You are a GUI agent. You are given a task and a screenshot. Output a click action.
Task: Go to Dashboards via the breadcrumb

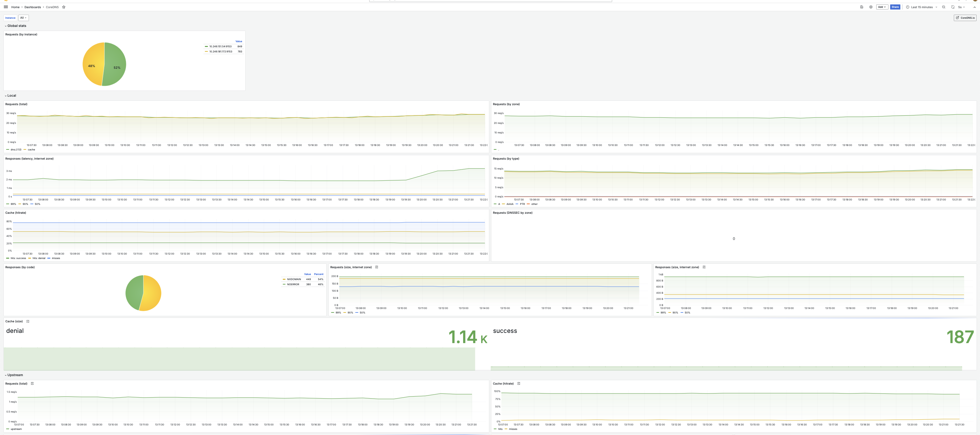point(33,7)
